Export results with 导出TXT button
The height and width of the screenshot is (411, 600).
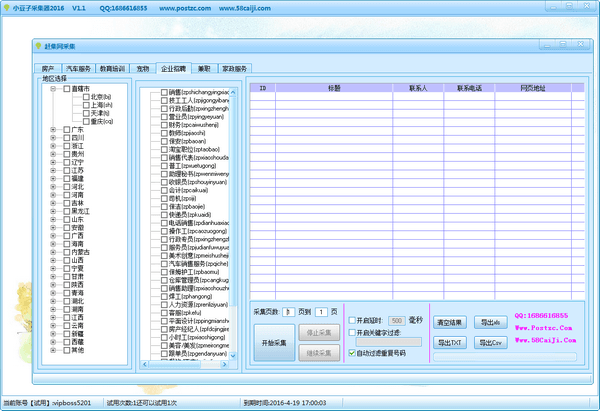pos(449,342)
